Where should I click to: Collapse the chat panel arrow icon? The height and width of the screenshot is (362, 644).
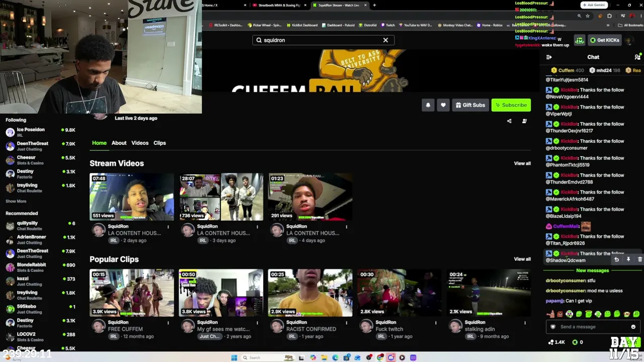pos(549,57)
